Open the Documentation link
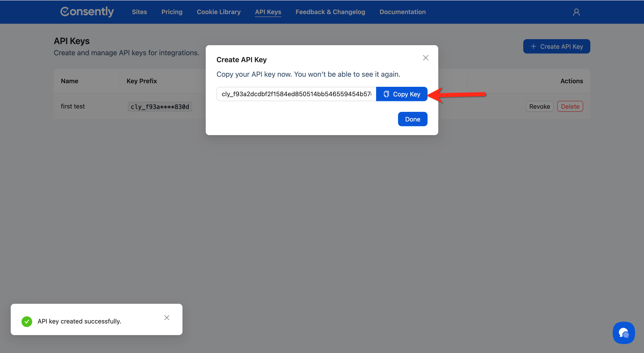The width and height of the screenshot is (644, 353). [402, 12]
